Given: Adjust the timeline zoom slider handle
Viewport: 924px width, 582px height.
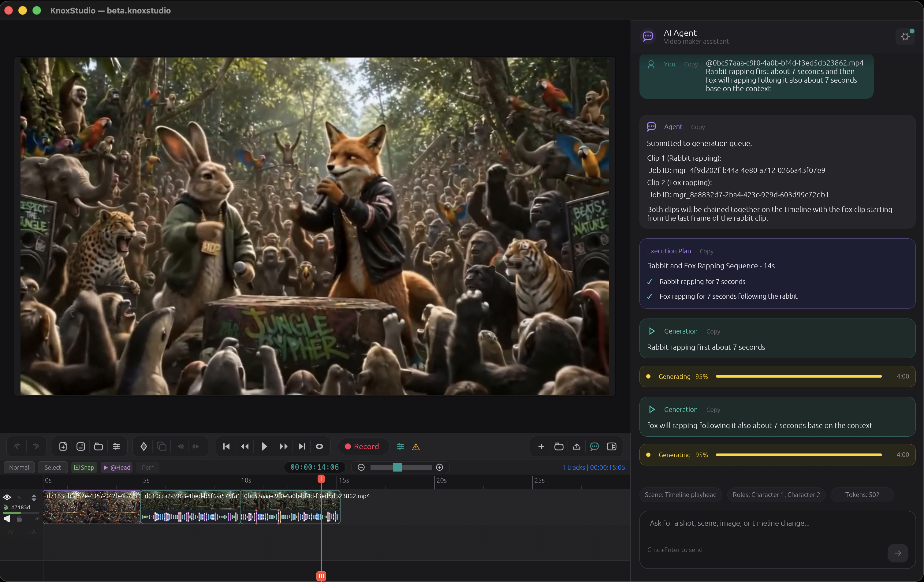Looking at the screenshot, I should 397,467.
